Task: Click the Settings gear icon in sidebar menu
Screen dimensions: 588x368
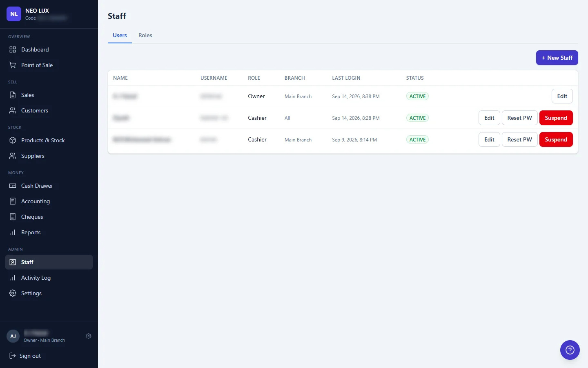Action: (x=13, y=293)
